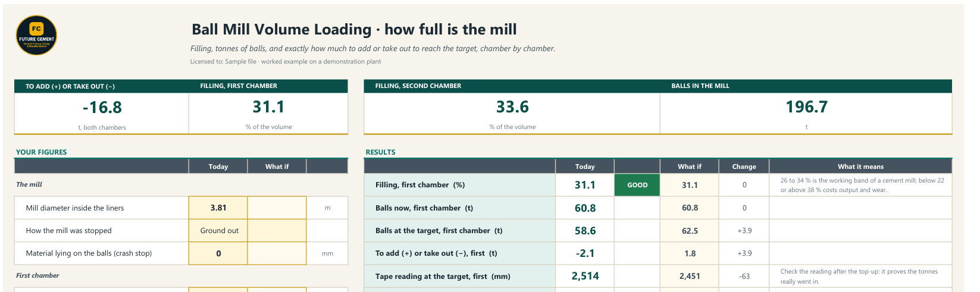Click the 'What if' header in Your Figures

[x=277, y=167]
